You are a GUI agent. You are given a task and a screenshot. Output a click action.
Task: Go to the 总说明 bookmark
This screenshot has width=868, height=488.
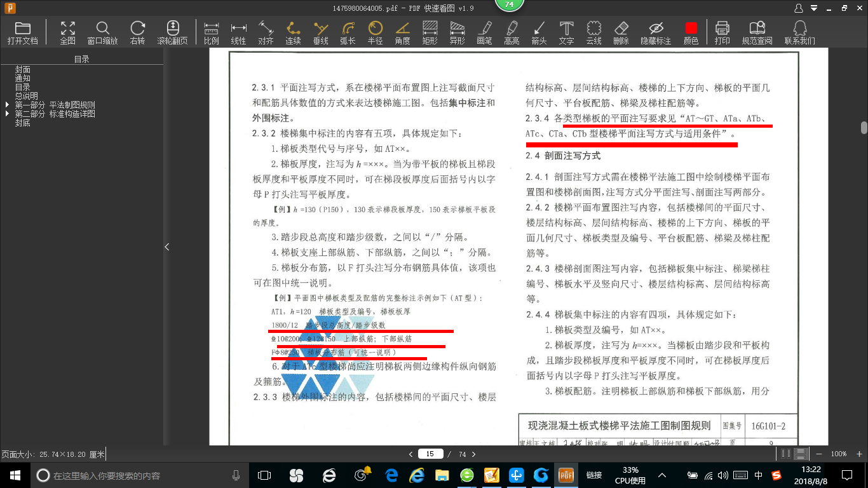pos(27,96)
